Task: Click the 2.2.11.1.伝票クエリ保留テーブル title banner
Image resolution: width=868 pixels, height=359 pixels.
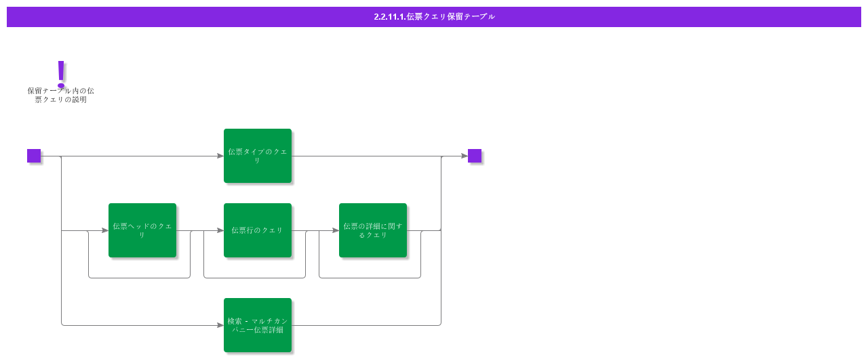Action: pyautogui.click(x=434, y=17)
